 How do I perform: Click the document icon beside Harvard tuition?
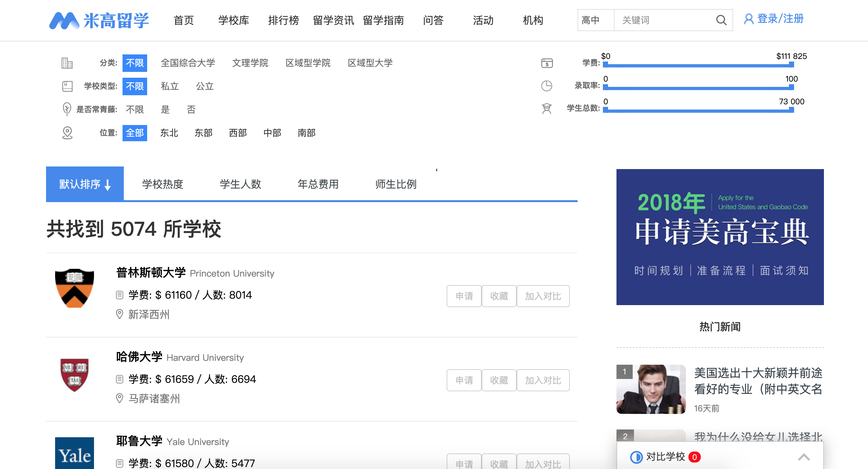119,379
